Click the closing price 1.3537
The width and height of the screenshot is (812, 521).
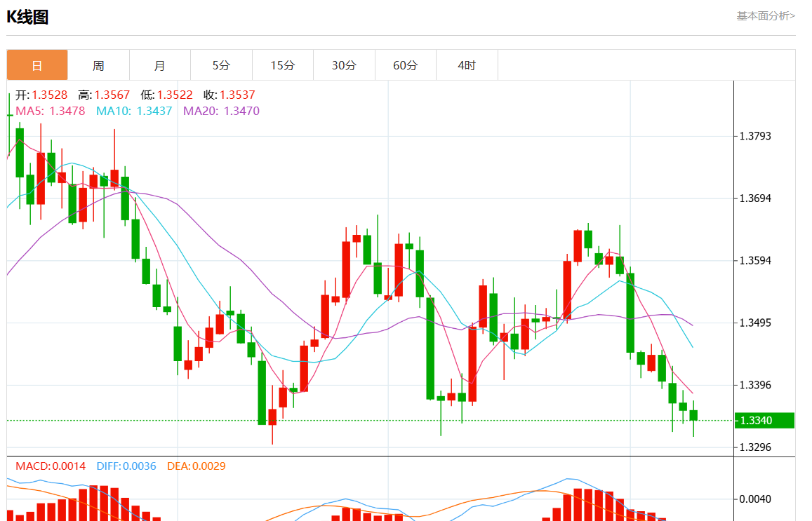pyautogui.click(x=238, y=95)
